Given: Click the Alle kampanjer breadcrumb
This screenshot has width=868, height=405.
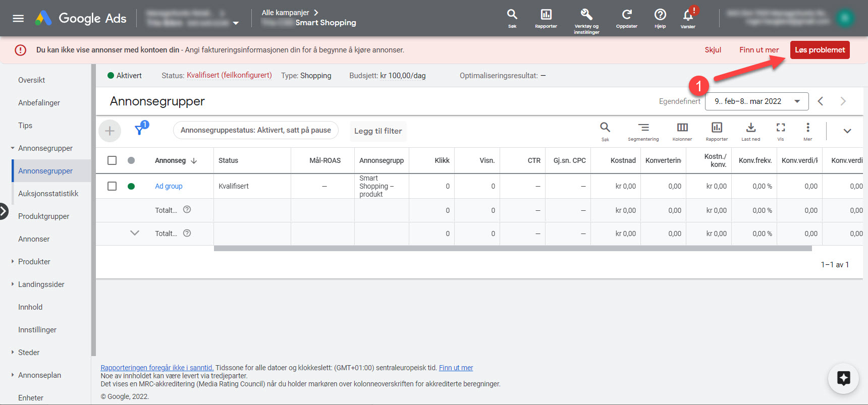Looking at the screenshot, I should (286, 13).
